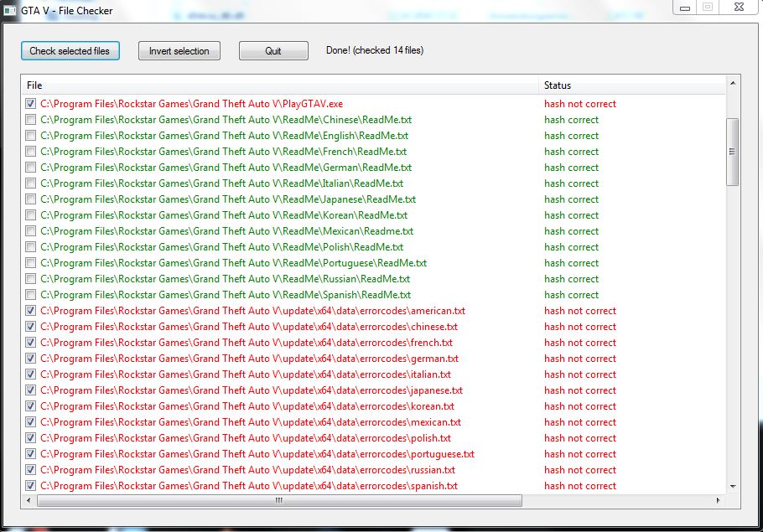
Task: Click PlayGTAV.exe 'hash not correct' status
Action: point(580,104)
